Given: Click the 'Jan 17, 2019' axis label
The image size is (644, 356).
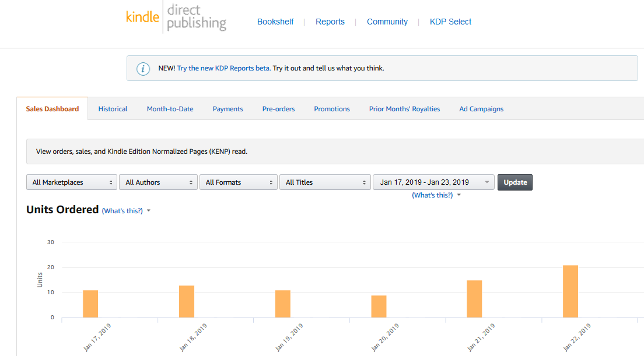Looking at the screenshot, I should click(x=97, y=337).
